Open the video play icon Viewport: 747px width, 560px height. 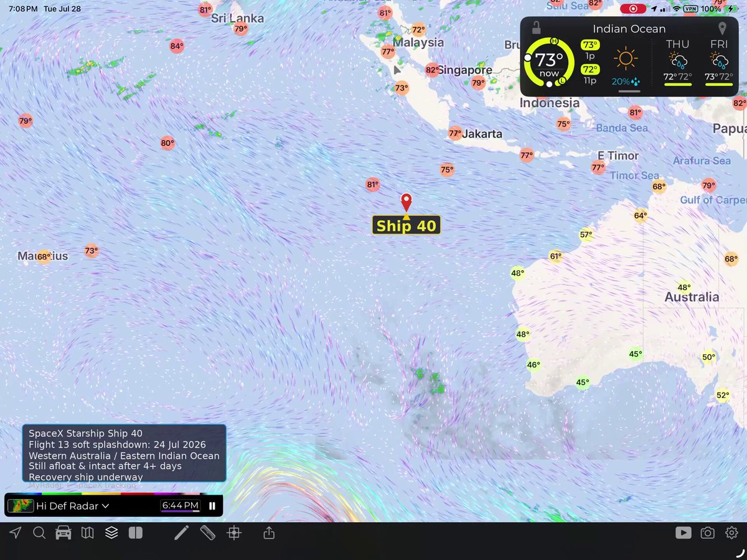click(683, 533)
